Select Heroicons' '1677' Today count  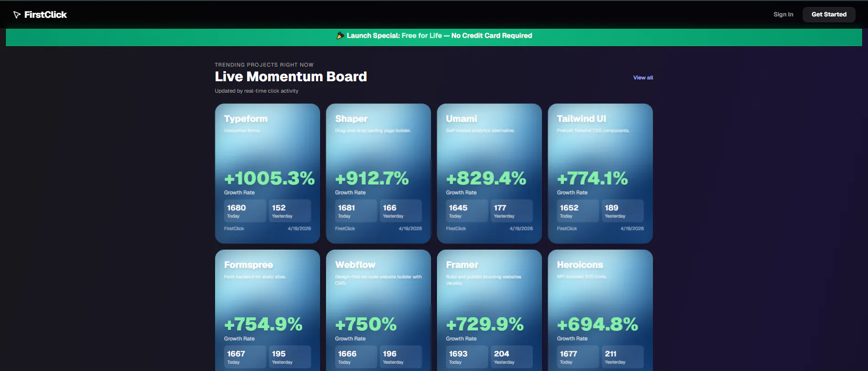coord(568,354)
